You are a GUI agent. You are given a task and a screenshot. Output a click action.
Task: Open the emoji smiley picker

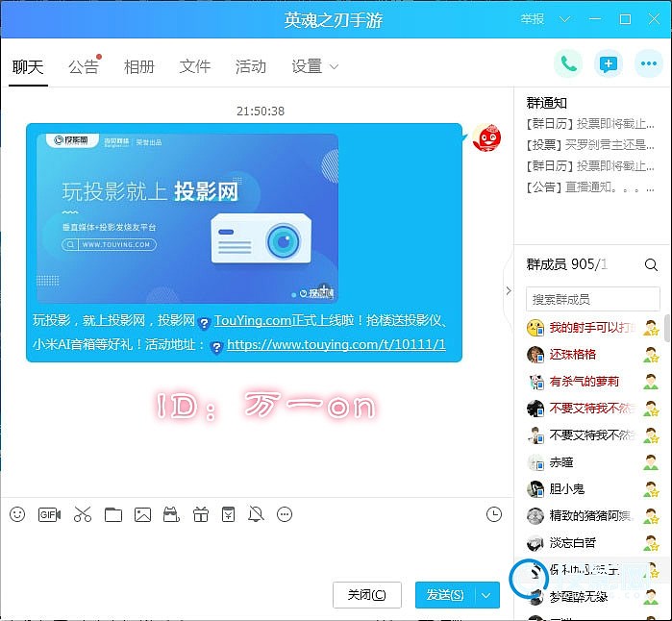[17, 514]
